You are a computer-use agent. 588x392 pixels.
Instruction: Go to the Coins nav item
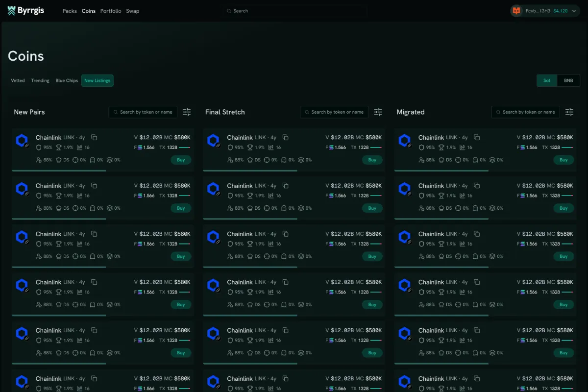(89, 11)
